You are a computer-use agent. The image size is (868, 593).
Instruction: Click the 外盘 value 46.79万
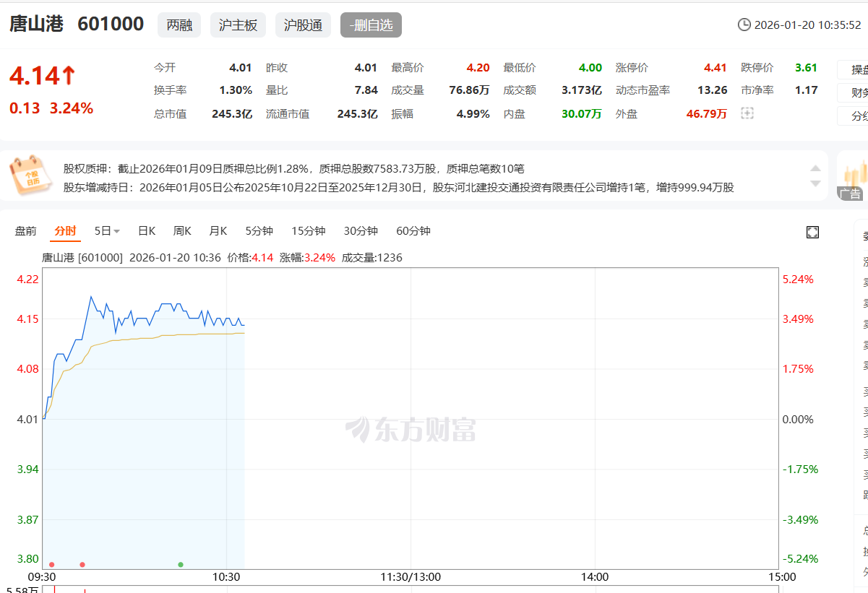(x=707, y=113)
